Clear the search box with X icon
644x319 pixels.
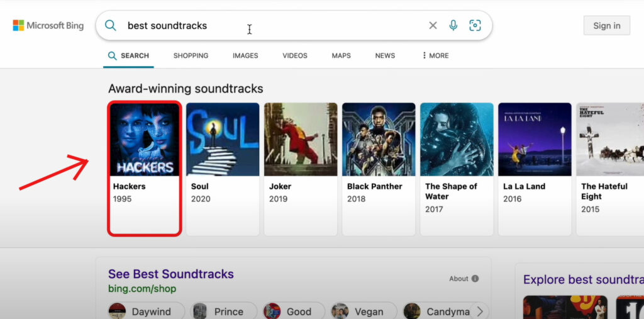click(433, 25)
